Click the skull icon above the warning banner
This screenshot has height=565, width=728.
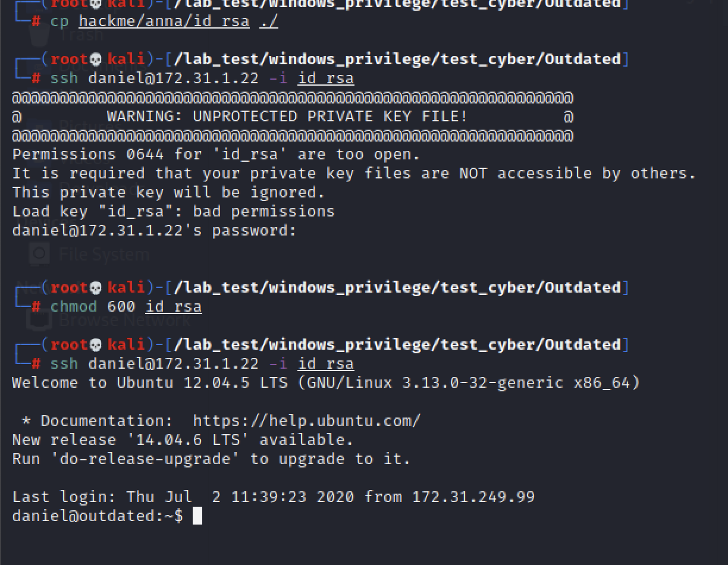[x=96, y=59]
